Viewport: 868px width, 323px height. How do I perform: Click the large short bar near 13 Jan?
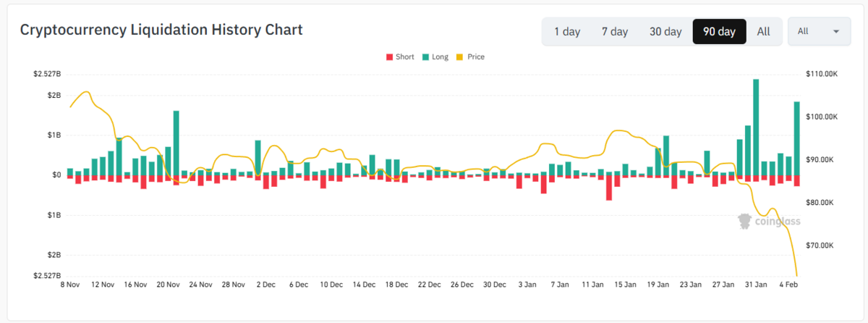click(609, 188)
